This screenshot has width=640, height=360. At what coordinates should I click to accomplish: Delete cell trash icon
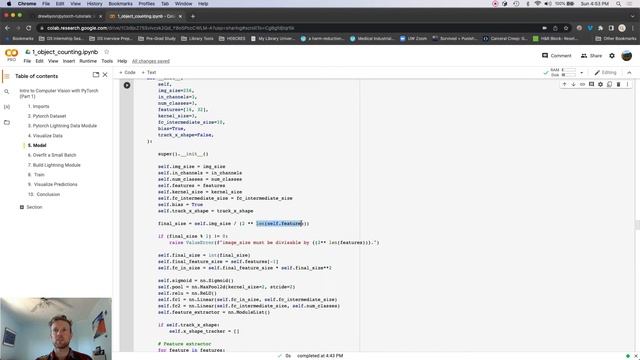pyautogui.click(x=618, y=84)
